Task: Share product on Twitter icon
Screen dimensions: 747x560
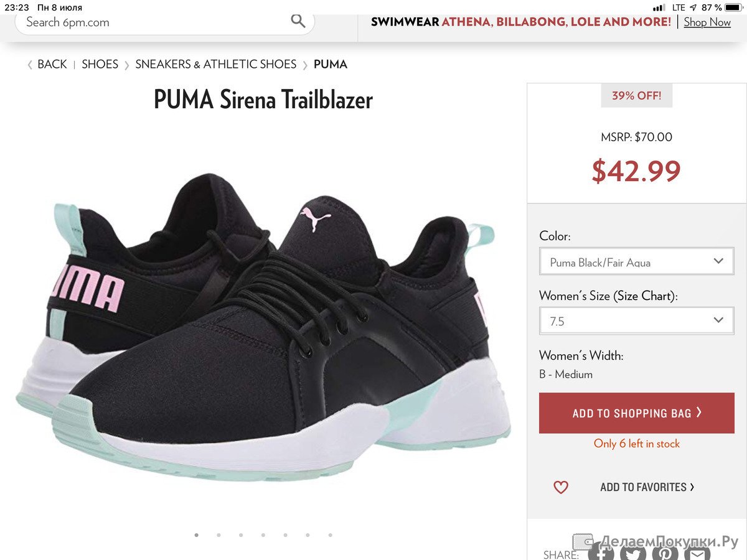Action: (633, 553)
